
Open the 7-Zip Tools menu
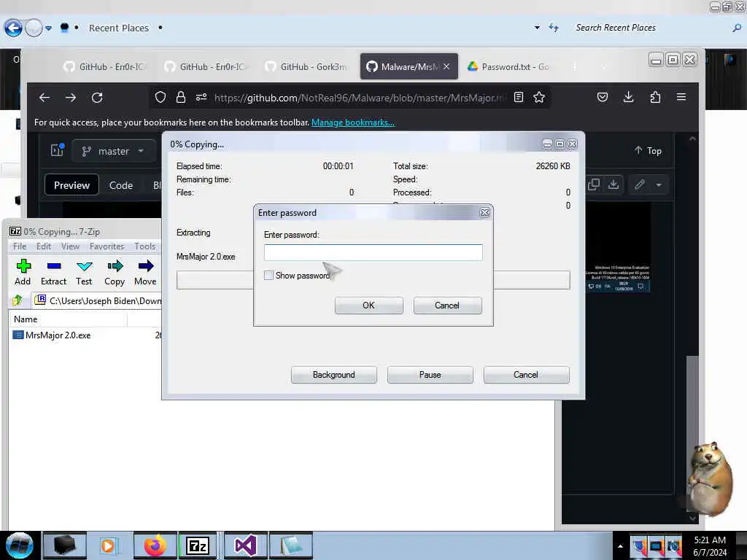145,246
